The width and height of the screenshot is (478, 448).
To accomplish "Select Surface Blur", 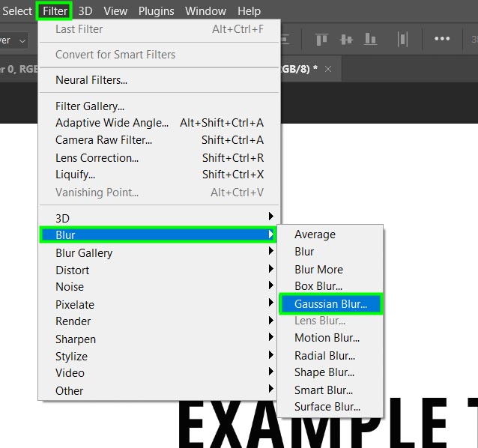I will pos(330,407).
